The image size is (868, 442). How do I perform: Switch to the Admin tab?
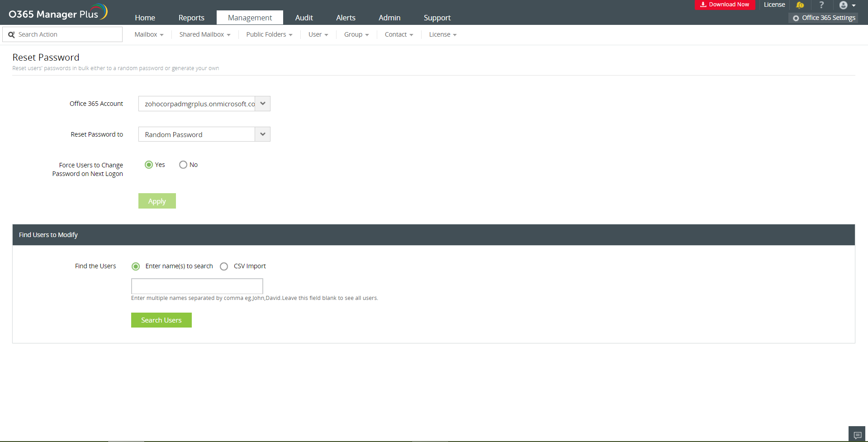389,18
